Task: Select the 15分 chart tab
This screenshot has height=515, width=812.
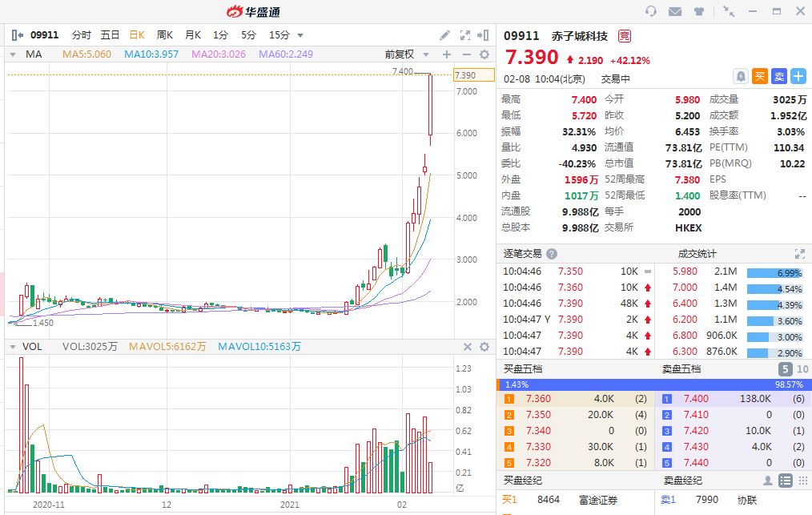Action: point(279,35)
